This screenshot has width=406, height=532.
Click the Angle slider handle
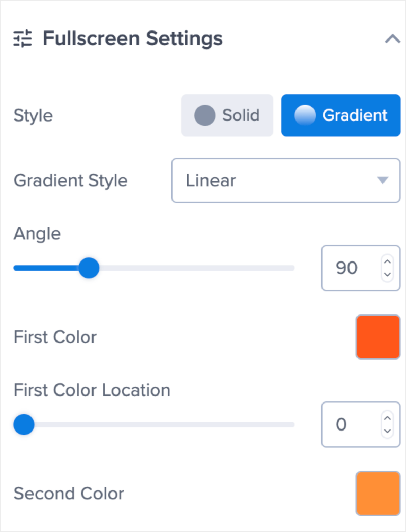[89, 268]
